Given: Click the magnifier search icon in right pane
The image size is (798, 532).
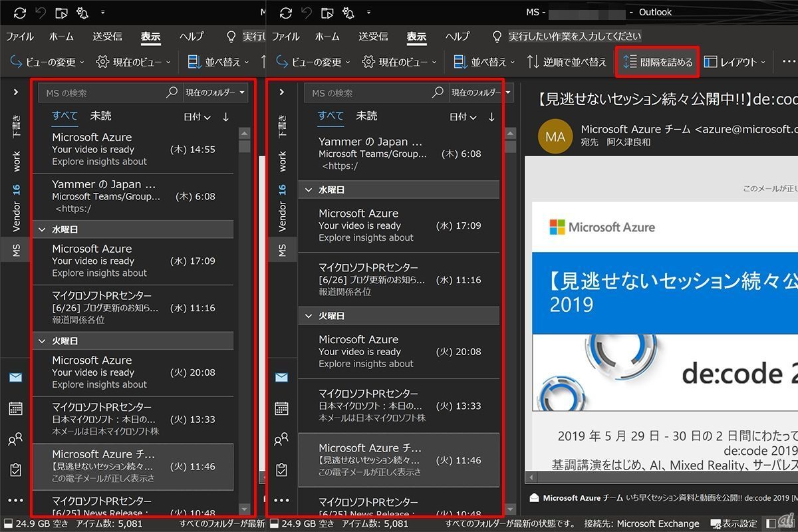Looking at the screenshot, I should (438, 93).
